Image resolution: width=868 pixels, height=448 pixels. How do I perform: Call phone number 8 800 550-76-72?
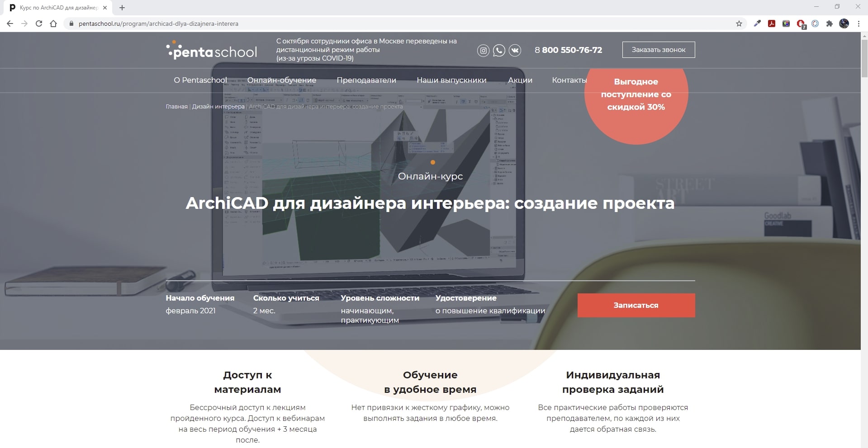pos(568,50)
